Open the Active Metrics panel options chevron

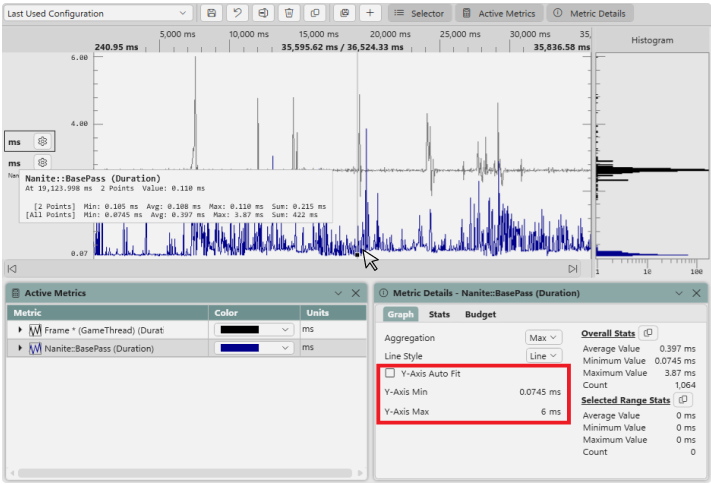[x=338, y=293]
